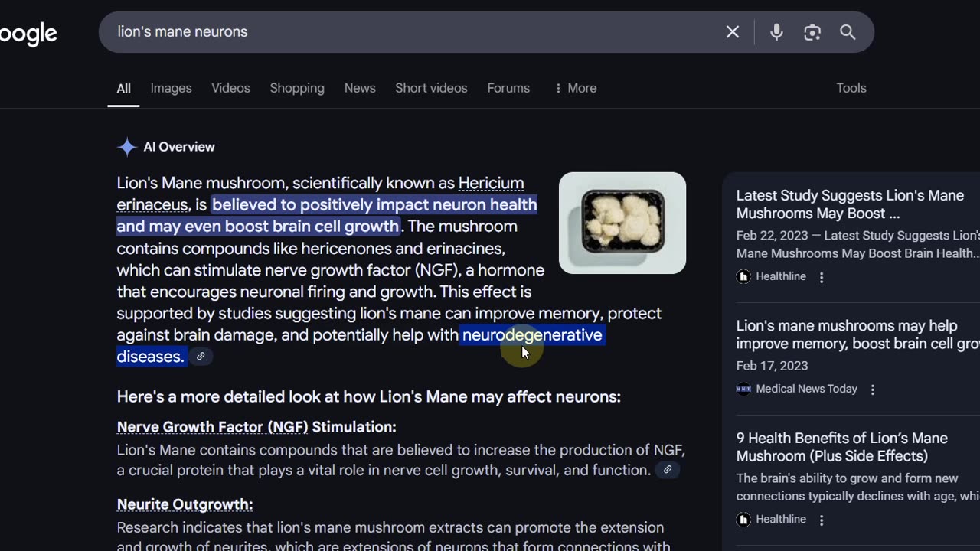Open the Tools search options
Image resolution: width=980 pixels, height=551 pixels.
coord(851,88)
